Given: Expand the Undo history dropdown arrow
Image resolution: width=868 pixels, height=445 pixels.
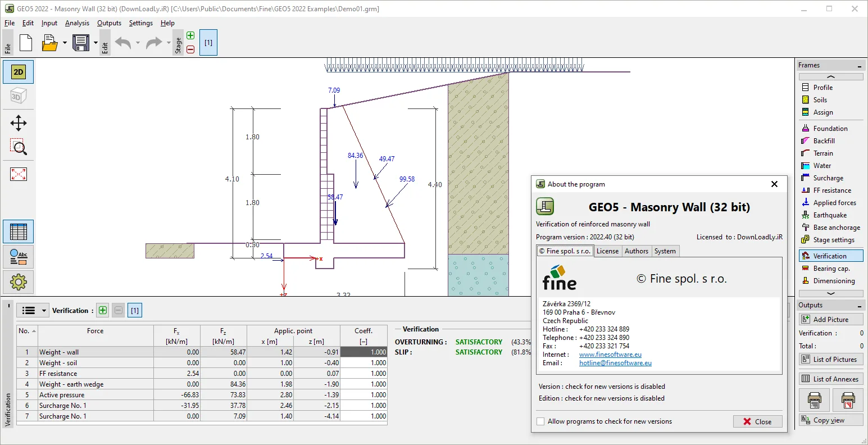Looking at the screenshot, I should 138,43.
